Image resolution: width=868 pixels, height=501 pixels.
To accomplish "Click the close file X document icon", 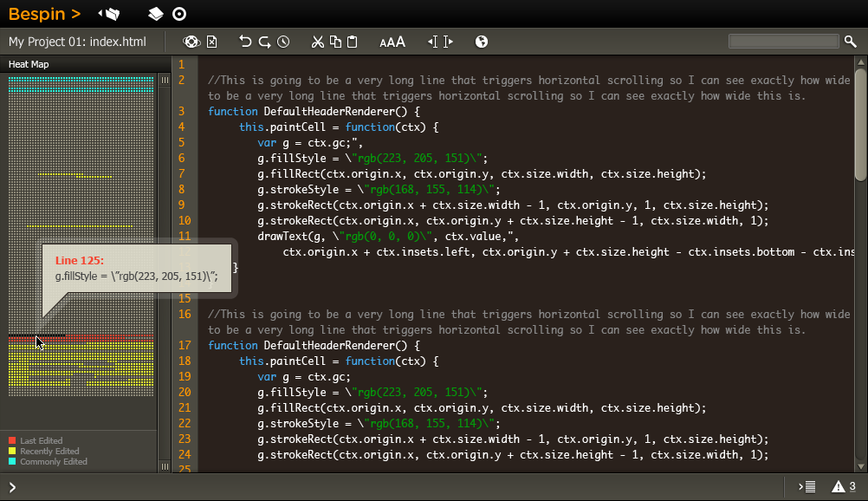I will coord(211,42).
